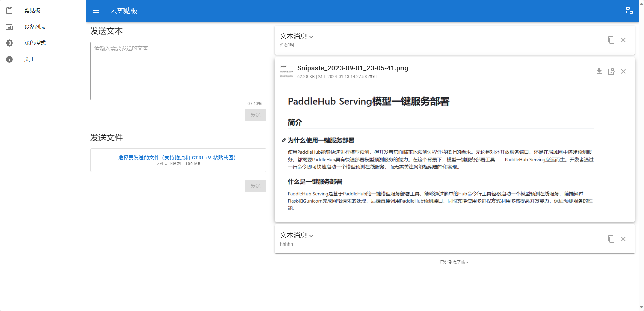Screen dimensions: 644x311
Task: Click the 关于 info icon in sidebar
Action: [9, 59]
